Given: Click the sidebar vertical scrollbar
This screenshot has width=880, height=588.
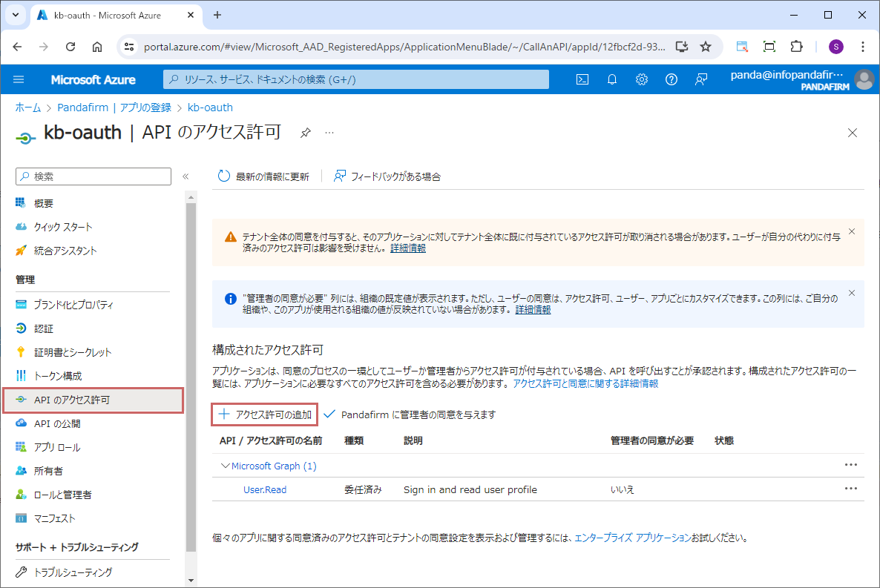Looking at the screenshot, I should pyautogui.click(x=191, y=371).
